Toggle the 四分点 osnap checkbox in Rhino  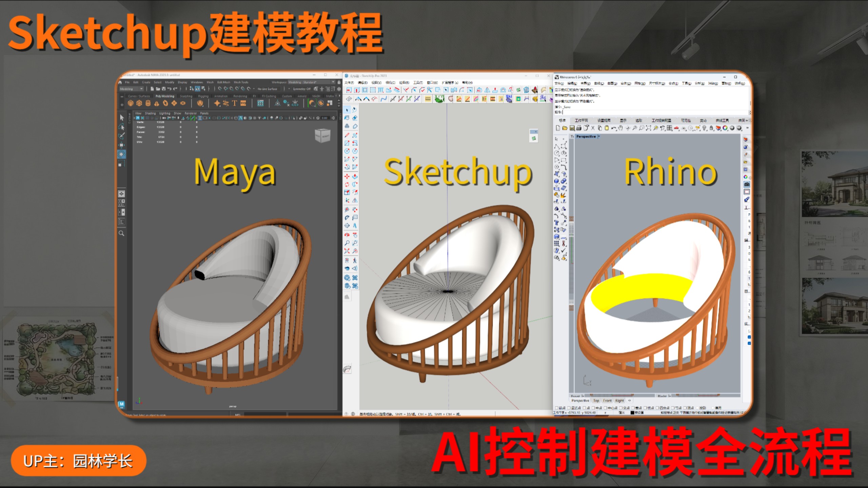tap(658, 408)
